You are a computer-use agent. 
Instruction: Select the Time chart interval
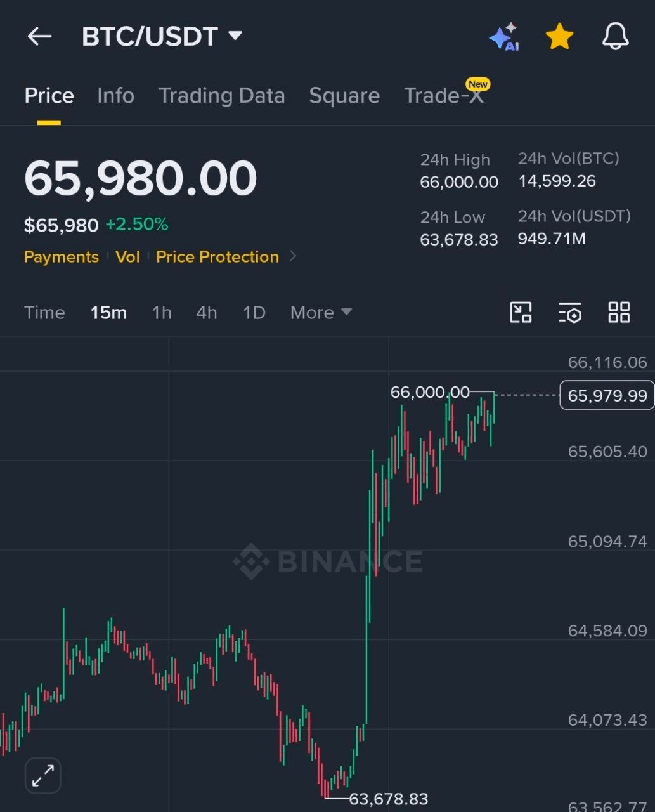point(44,313)
